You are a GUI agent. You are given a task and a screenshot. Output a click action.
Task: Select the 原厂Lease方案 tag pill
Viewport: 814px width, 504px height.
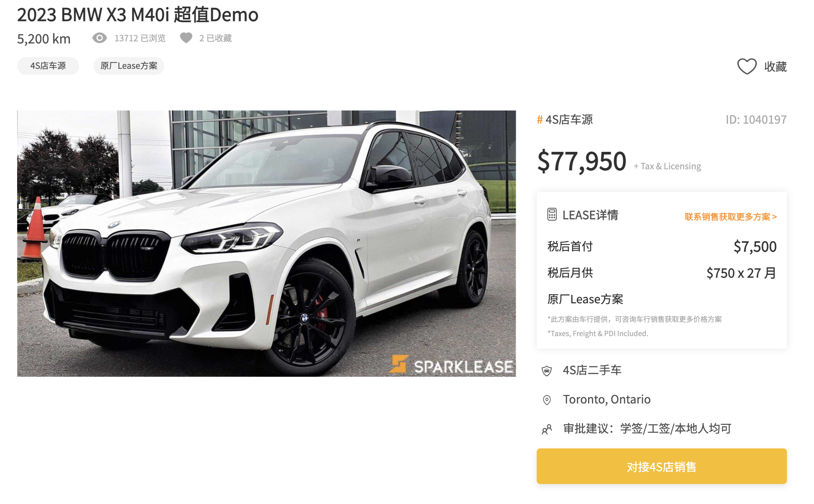[129, 66]
